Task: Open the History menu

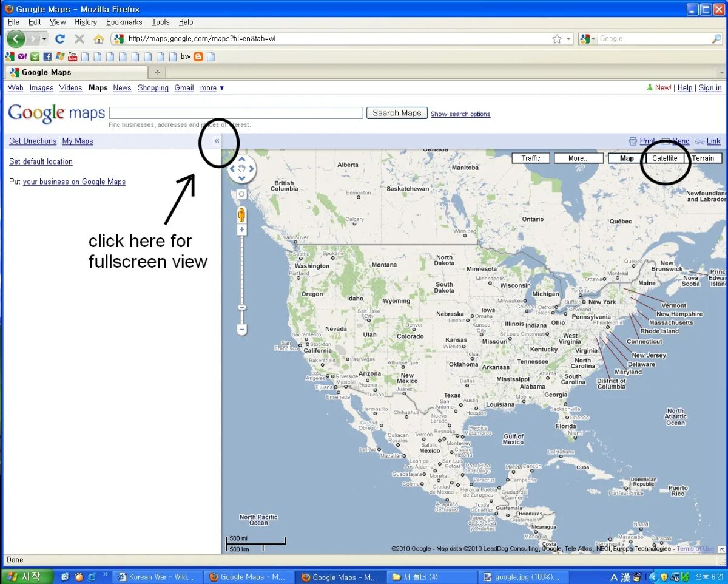Action: 86,22
